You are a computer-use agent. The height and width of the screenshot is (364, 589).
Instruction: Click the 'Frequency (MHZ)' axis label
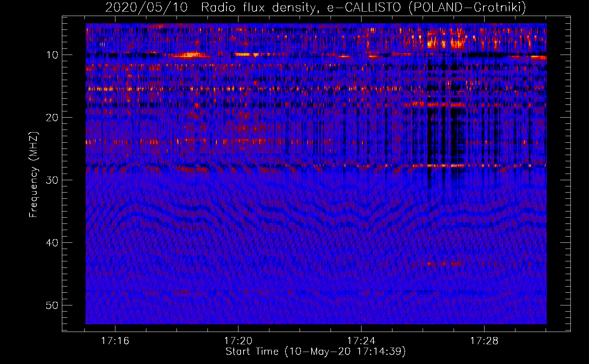[x=33, y=175]
